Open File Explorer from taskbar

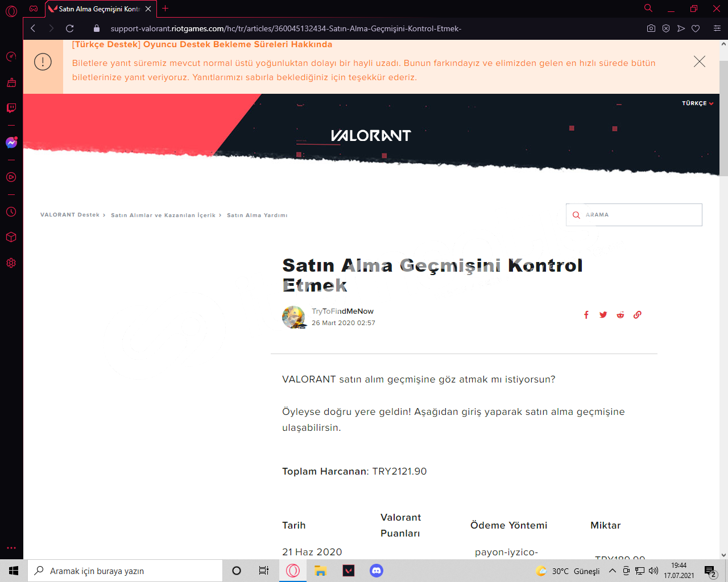pos(320,571)
